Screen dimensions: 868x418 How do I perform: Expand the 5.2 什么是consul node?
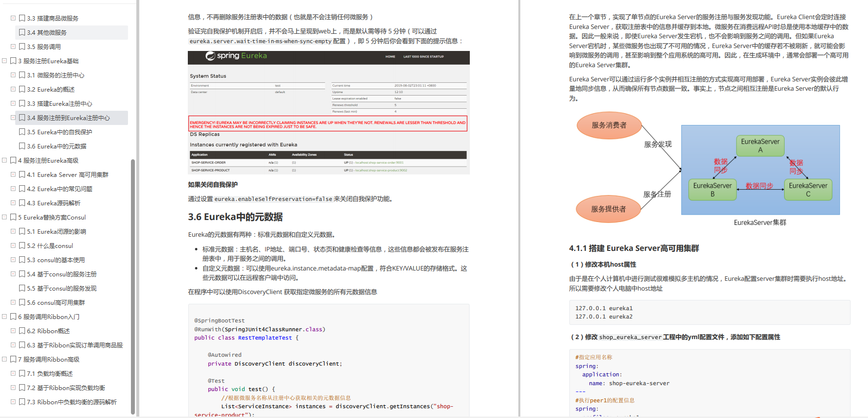pyautogui.click(x=13, y=246)
